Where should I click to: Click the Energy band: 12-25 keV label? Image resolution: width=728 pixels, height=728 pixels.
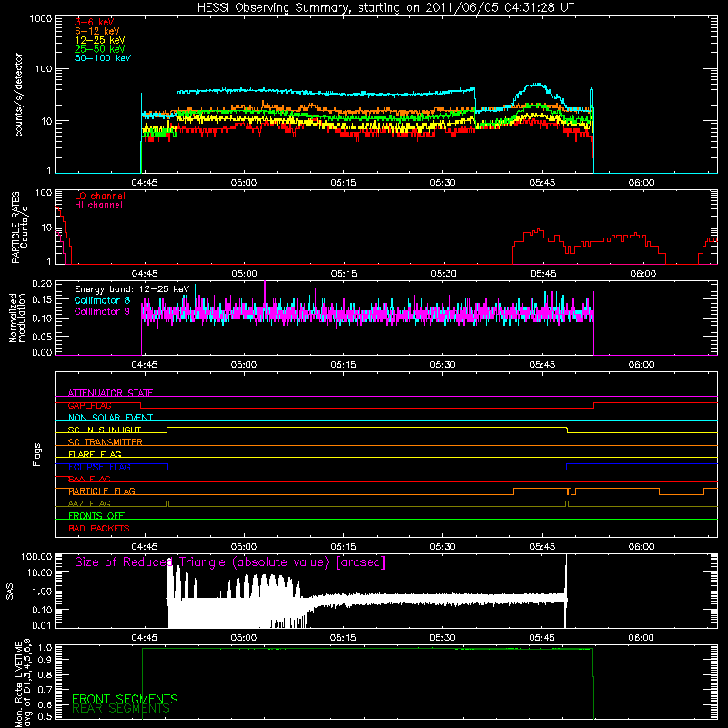click(x=132, y=289)
